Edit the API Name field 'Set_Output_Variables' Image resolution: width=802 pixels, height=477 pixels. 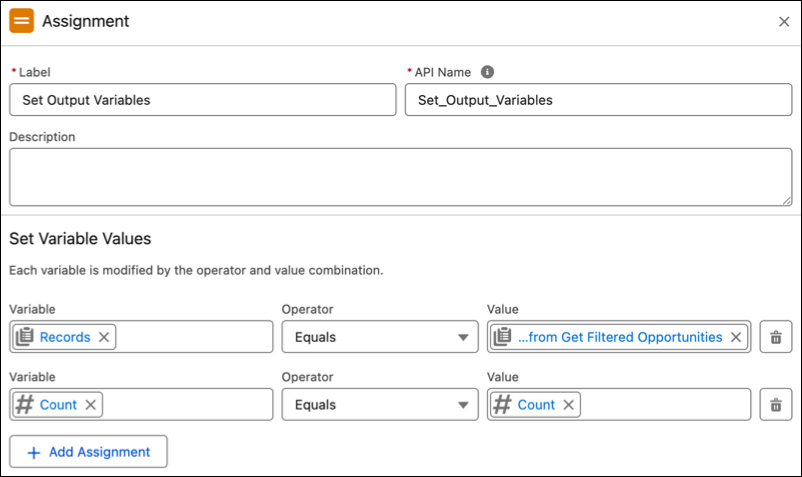(x=598, y=100)
